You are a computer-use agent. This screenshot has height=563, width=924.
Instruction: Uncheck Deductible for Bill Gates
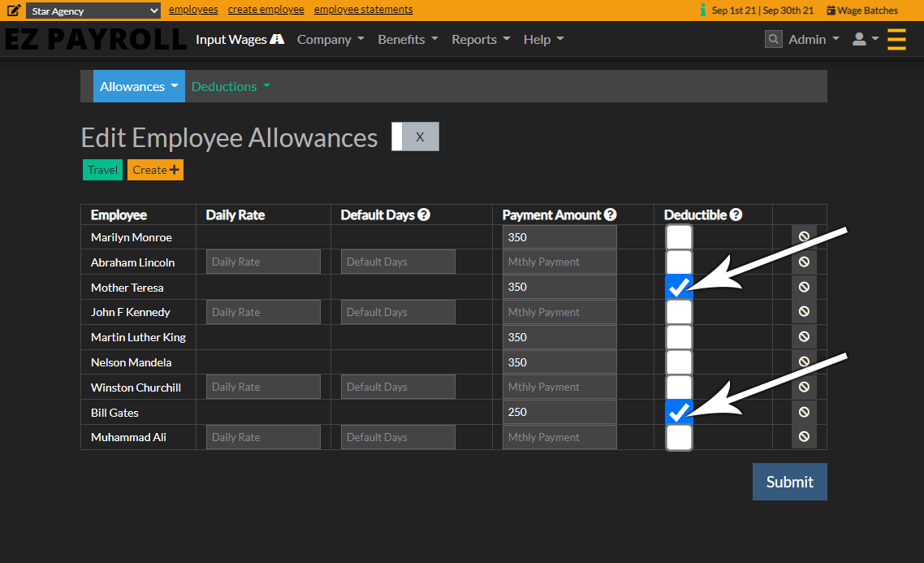(679, 412)
